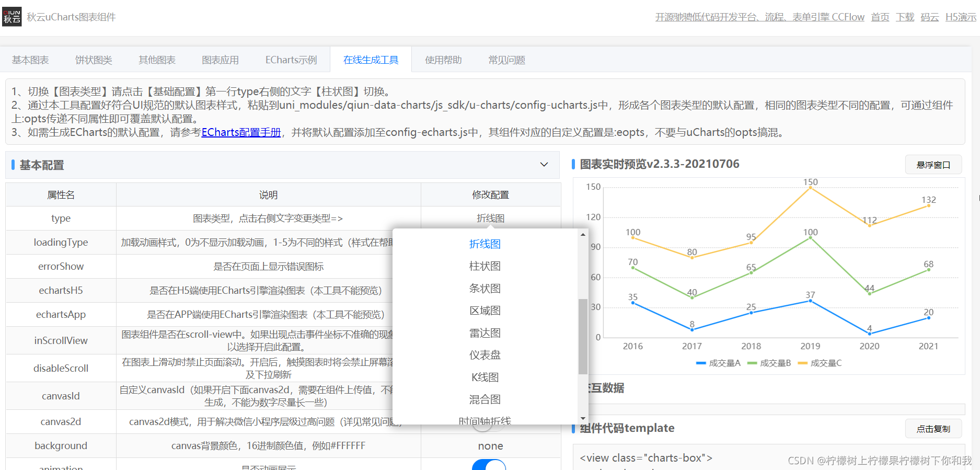Image resolution: width=980 pixels, height=470 pixels.
Task: Click the echartsApp property name
Action: point(61,315)
